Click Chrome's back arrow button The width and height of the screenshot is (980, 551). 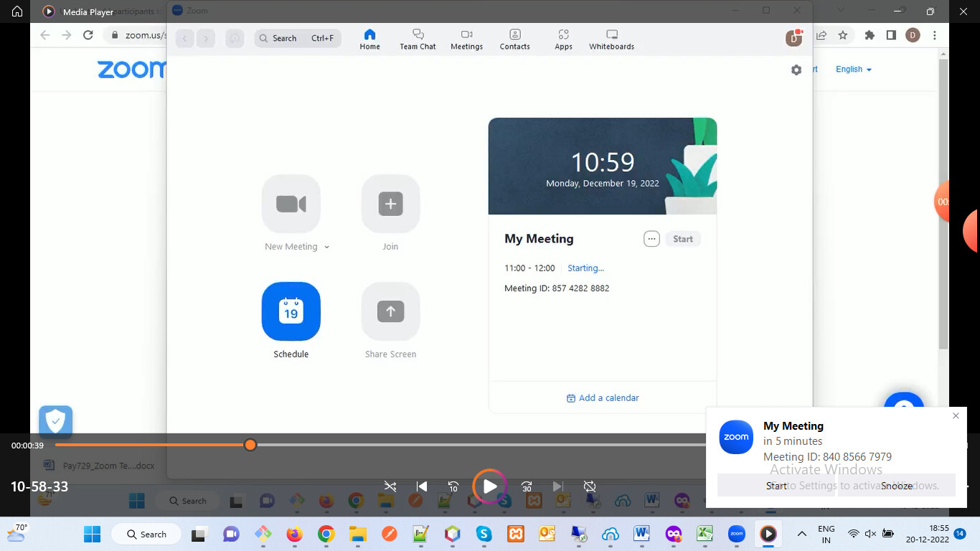coord(45,35)
